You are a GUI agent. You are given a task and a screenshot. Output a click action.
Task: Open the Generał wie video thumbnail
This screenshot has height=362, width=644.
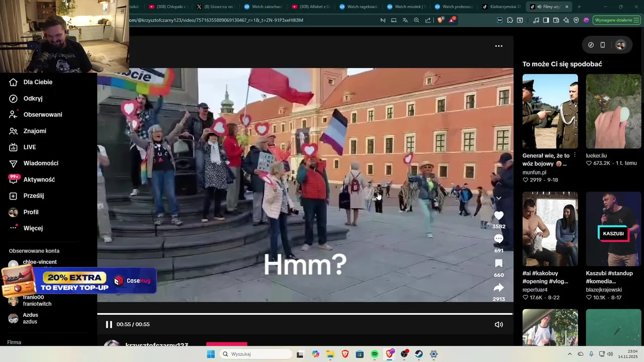(550, 111)
